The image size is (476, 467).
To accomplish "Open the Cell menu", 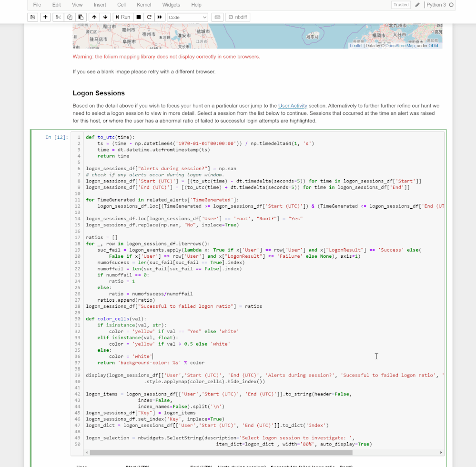I will (x=122, y=5).
